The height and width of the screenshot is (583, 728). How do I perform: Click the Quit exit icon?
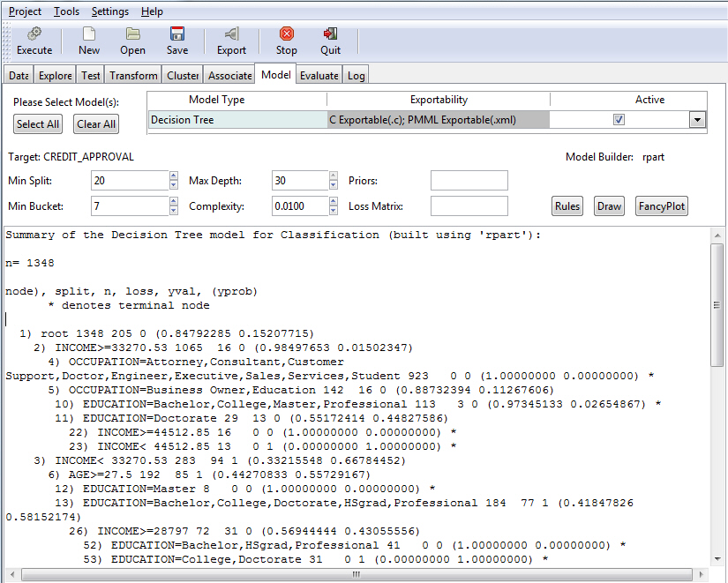tap(330, 34)
